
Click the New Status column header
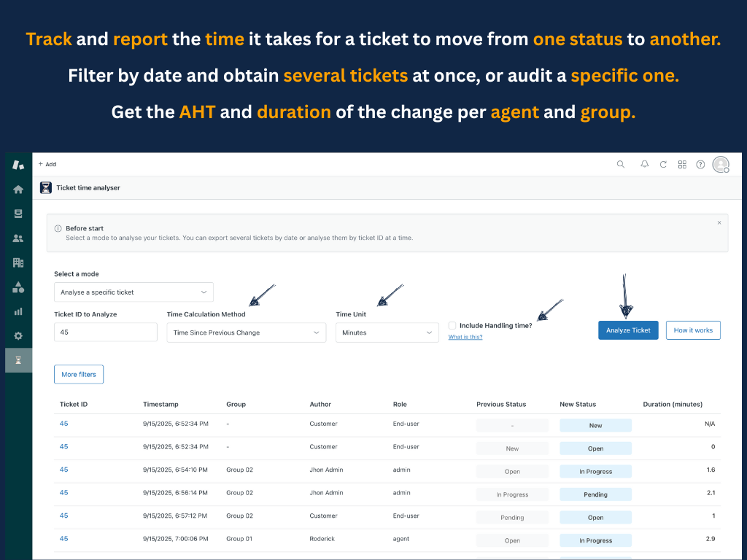[578, 404]
